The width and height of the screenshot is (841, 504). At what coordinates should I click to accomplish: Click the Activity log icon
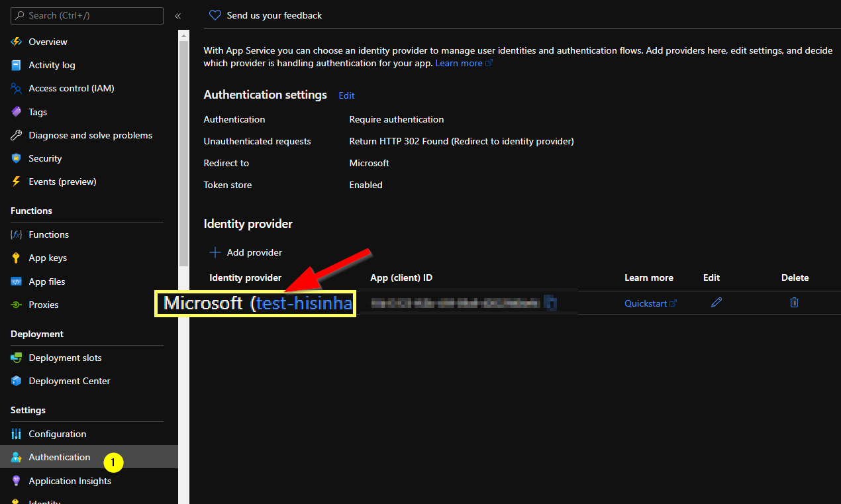pyautogui.click(x=17, y=65)
